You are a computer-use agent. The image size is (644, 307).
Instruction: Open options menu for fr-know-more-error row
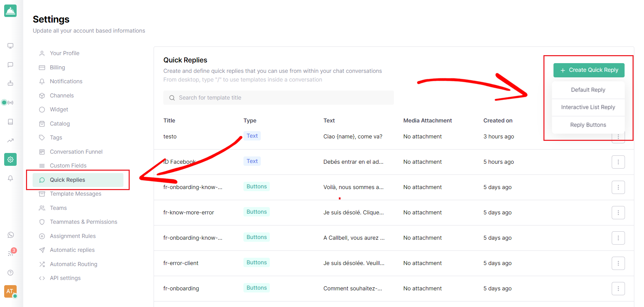click(x=618, y=213)
